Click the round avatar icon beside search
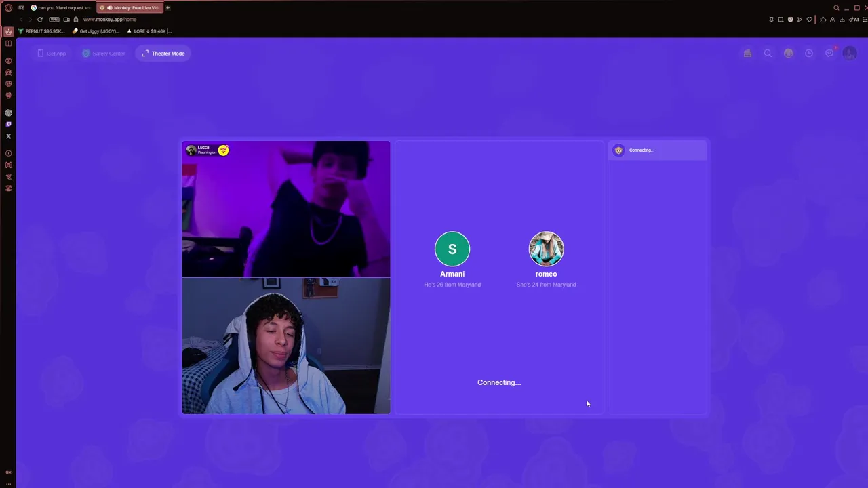868x488 pixels. pyautogui.click(x=788, y=53)
